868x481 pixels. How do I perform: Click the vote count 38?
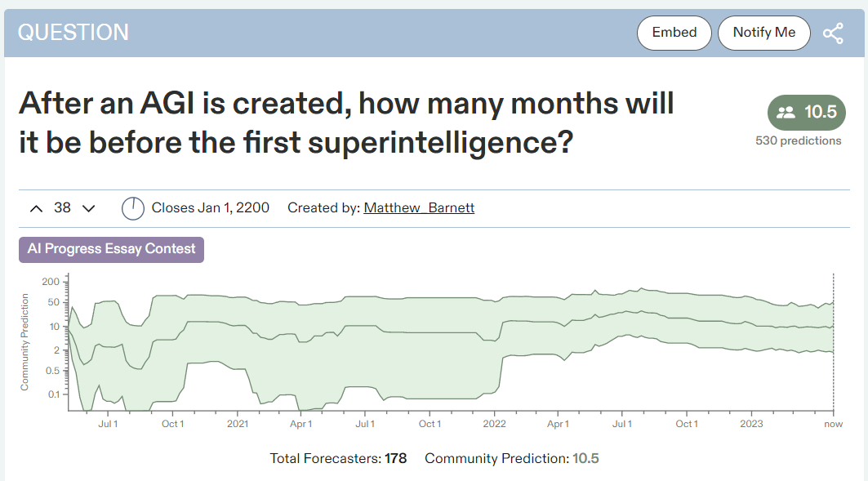click(62, 207)
